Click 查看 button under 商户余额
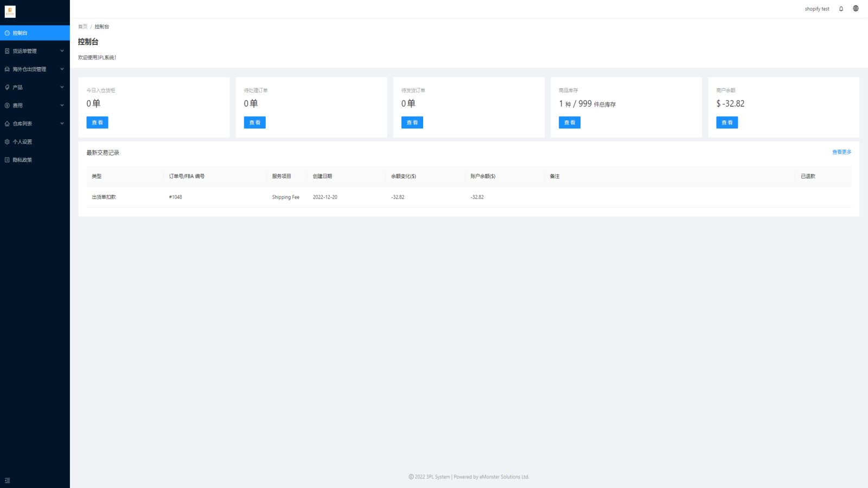The width and height of the screenshot is (868, 488). [727, 123]
